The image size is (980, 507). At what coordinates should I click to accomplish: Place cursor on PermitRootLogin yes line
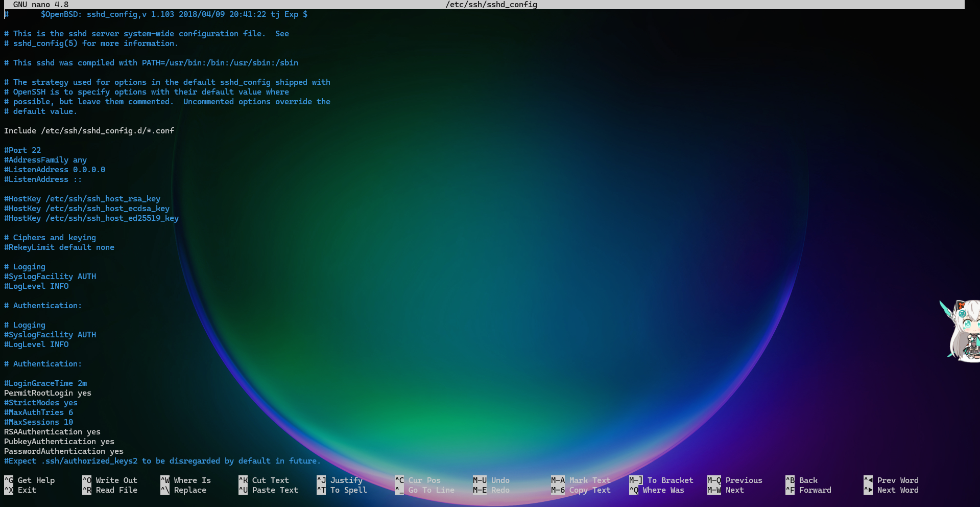tap(48, 393)
